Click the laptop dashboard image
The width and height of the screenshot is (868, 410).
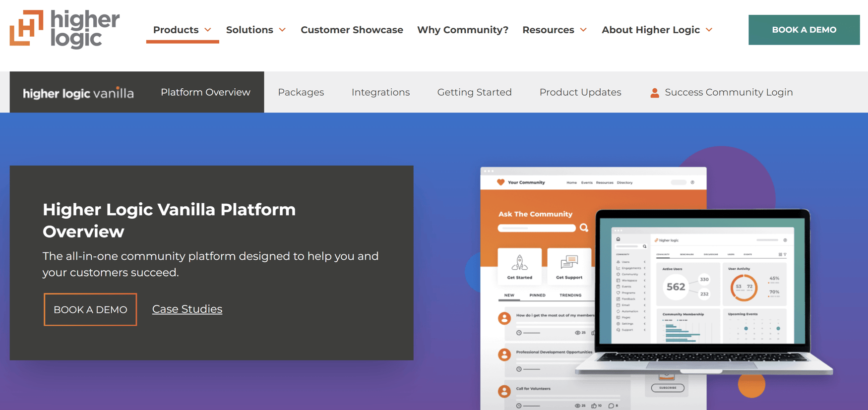coord(703,293)
